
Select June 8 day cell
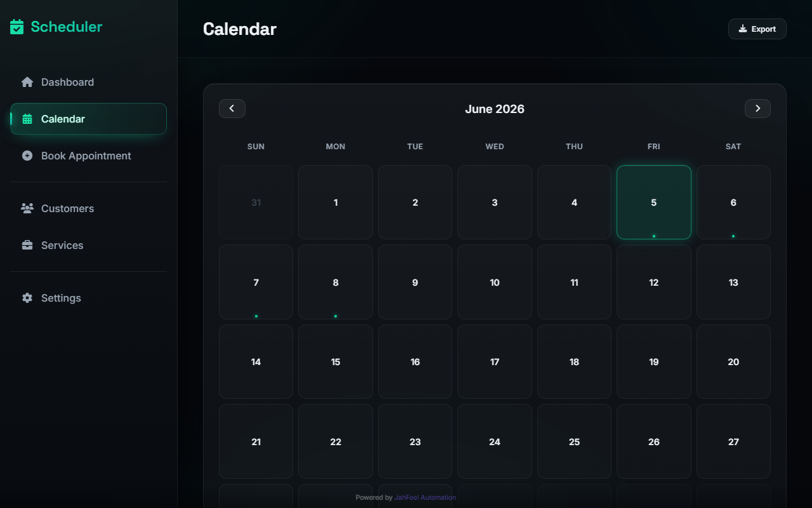[336, 282]
